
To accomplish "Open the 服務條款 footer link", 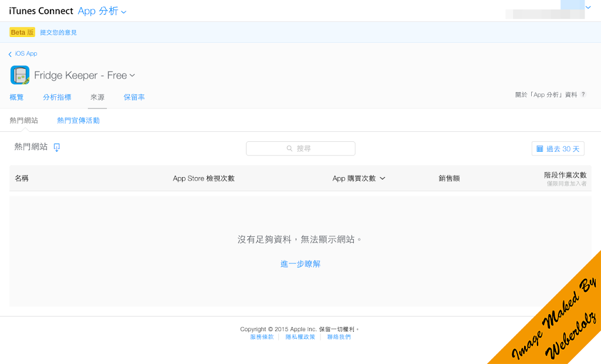I will click(x=262, y=337).
